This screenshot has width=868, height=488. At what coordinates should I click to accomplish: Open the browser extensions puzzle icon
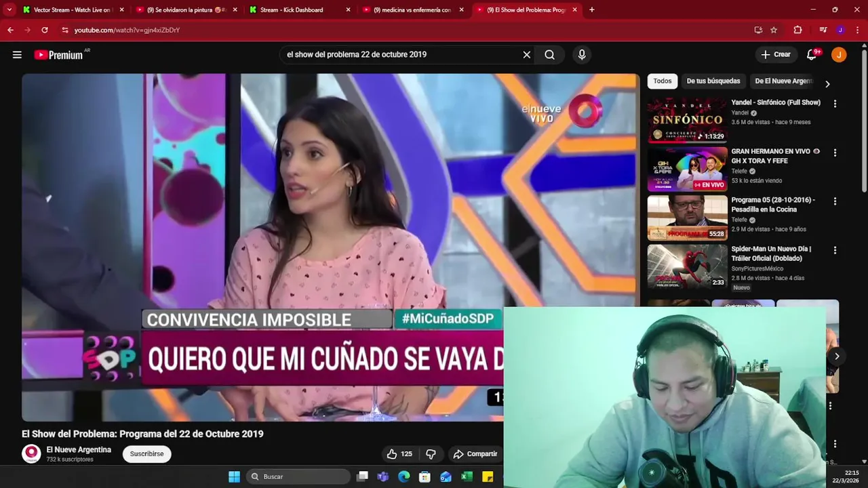797,30
